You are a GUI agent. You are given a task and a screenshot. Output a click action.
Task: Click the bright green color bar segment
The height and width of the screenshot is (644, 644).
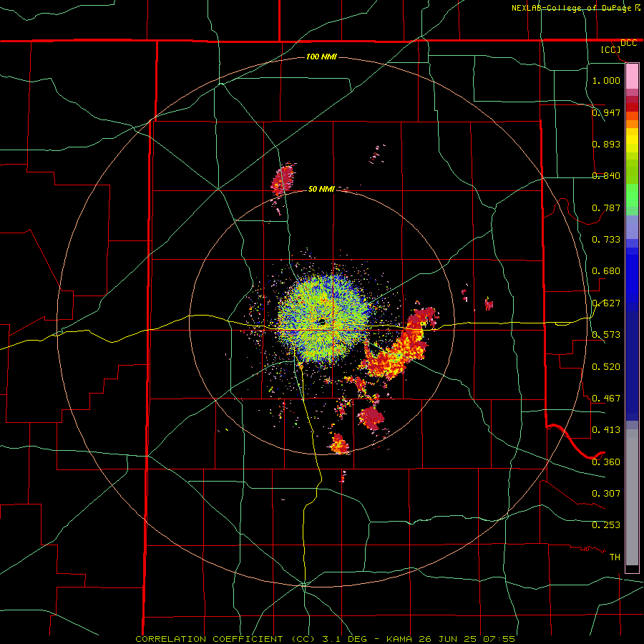click(x=632, y=195)
